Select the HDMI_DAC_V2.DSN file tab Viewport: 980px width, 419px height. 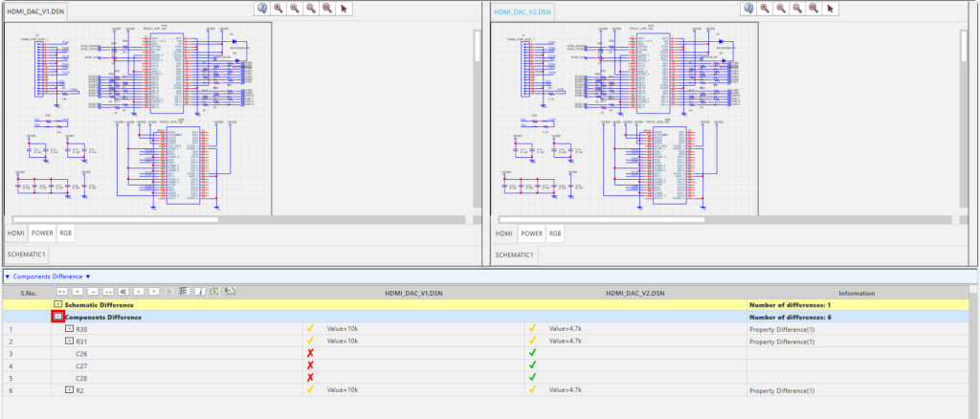pos(522,12)
